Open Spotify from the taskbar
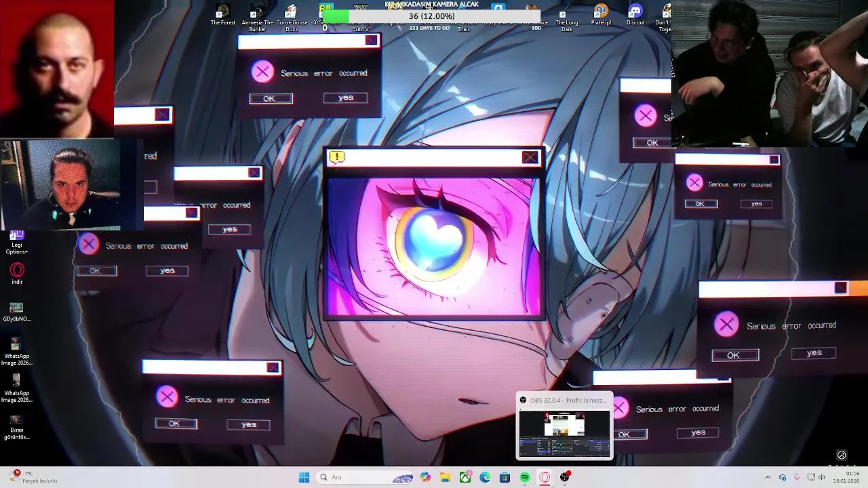The image size is (868, 488). (525, 477)
